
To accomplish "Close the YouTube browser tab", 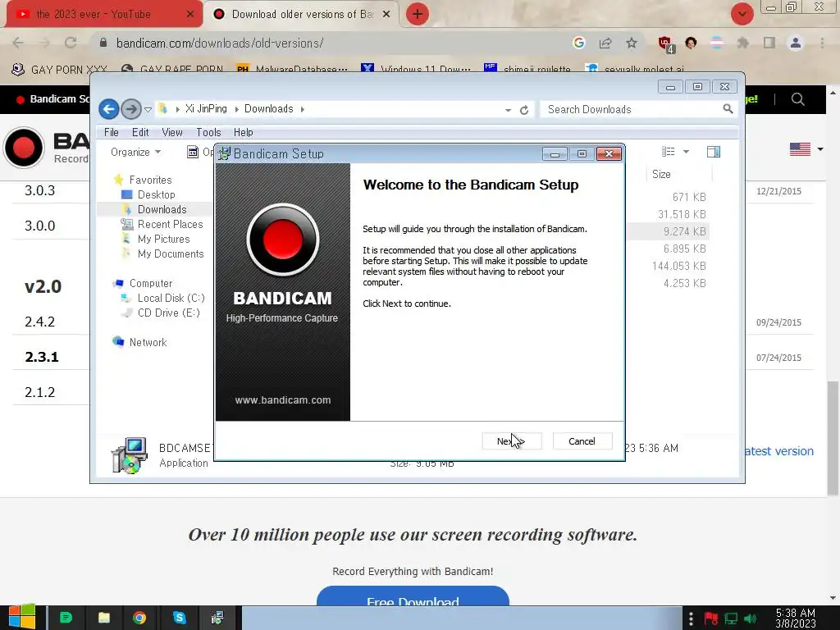I will [190, 15].
